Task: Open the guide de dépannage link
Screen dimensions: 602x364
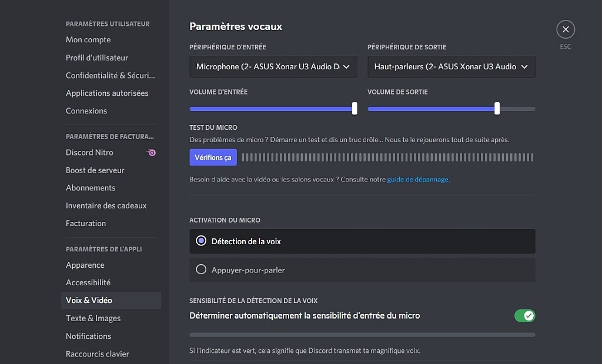Action: [418, 179]
